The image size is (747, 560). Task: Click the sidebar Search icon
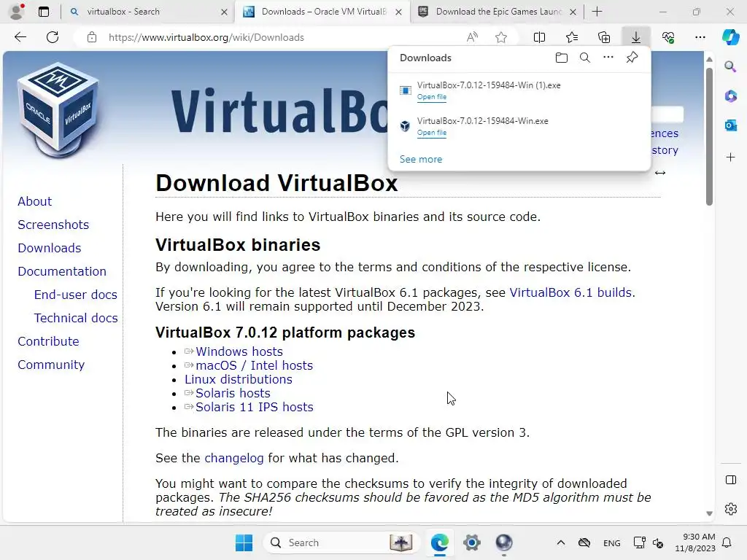730,66
